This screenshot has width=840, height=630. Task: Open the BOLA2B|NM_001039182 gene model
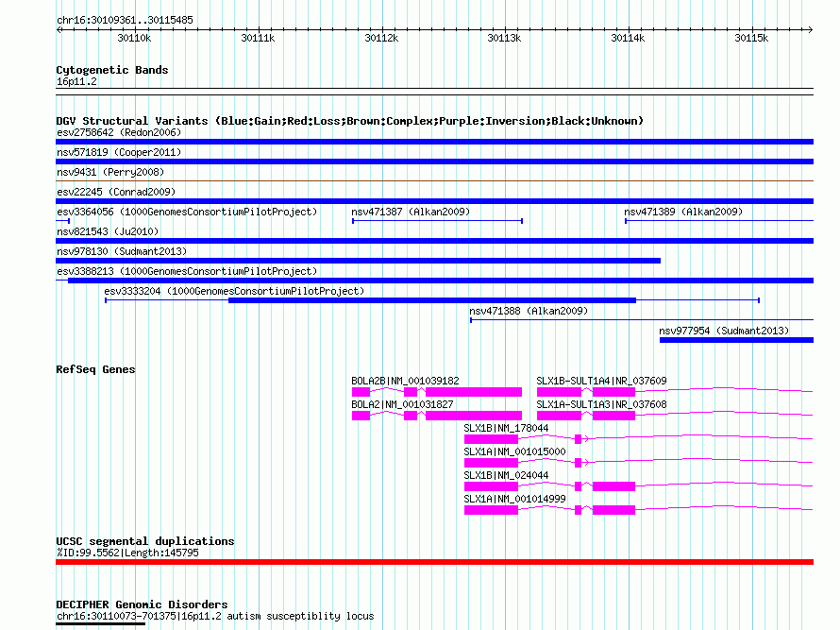point(437,392)
